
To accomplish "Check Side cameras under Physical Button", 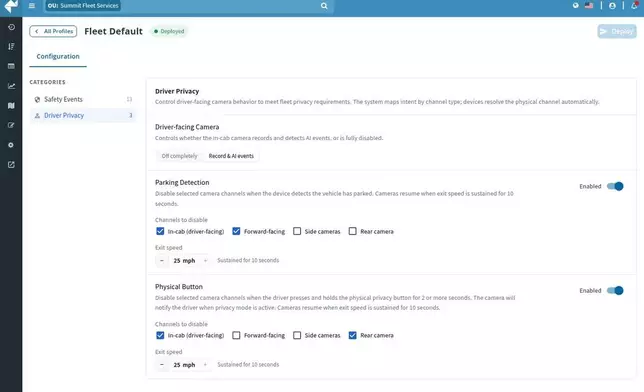I will point(297,335).
